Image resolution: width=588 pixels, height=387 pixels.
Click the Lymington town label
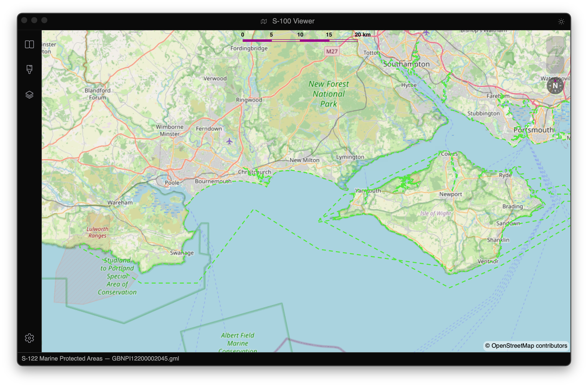point(350,157)
